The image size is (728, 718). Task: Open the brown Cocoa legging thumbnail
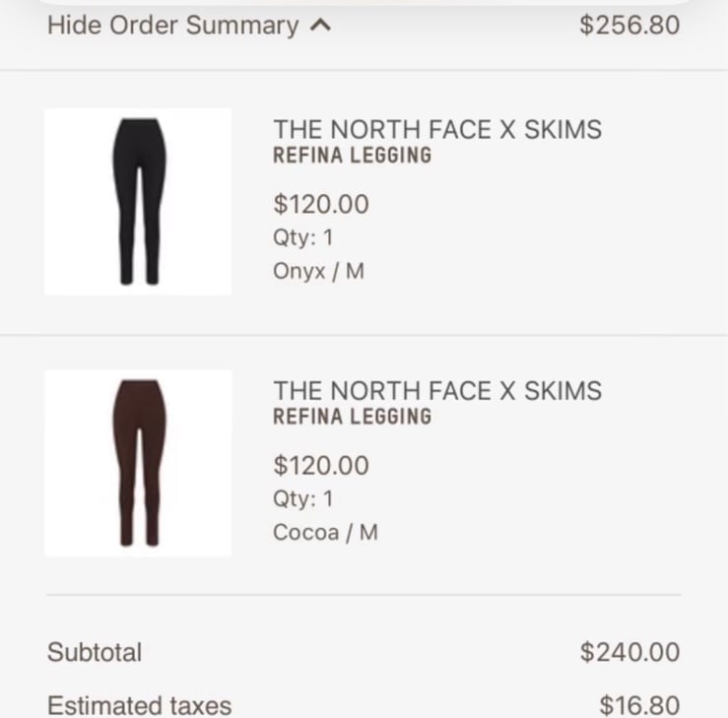(138, 463)
